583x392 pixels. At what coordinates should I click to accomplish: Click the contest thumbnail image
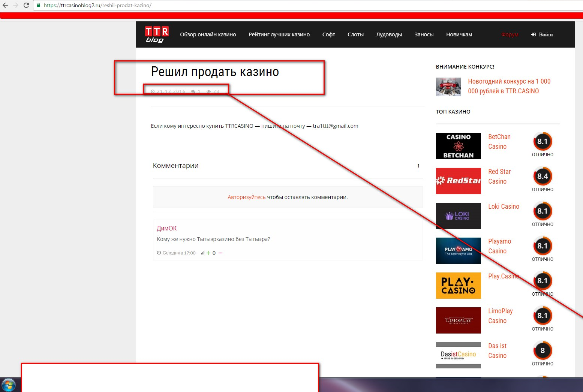[448, 87]
